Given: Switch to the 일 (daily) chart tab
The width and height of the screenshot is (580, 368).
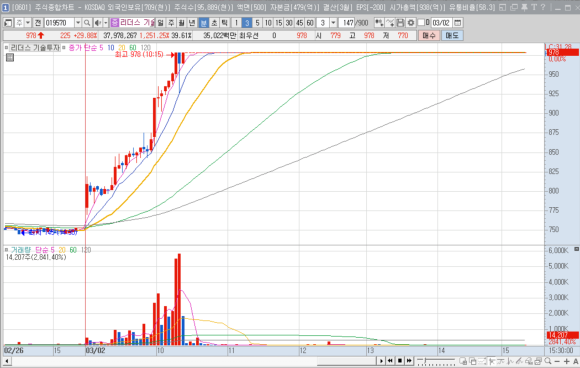Looking at the screenshot, I should [x=161, y=23].
